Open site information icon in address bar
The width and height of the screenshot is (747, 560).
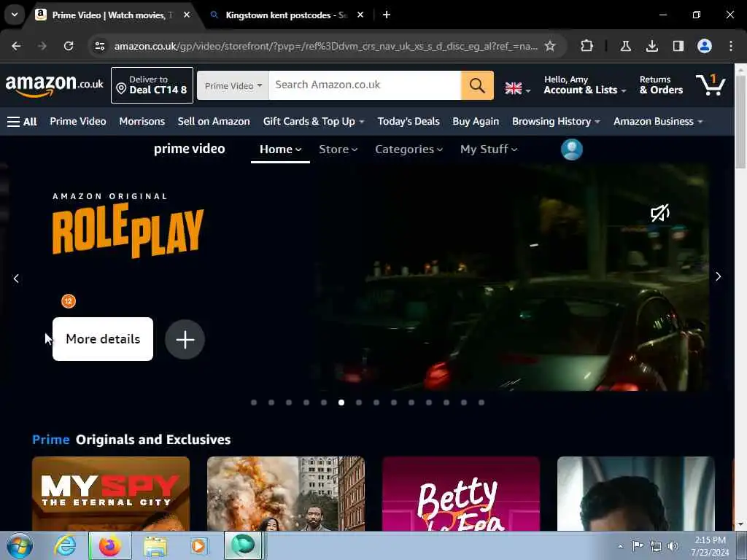point(99,46)
